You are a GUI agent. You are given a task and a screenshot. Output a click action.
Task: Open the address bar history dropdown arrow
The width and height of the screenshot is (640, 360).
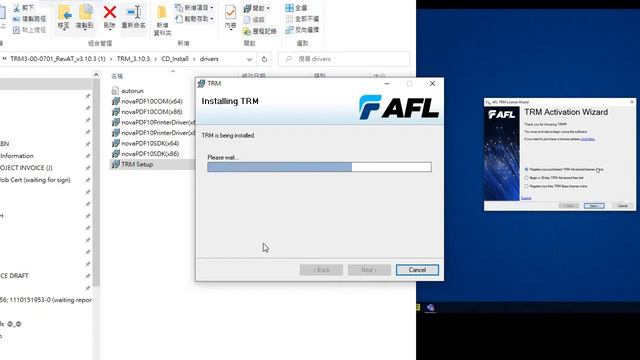click(249, 59)
